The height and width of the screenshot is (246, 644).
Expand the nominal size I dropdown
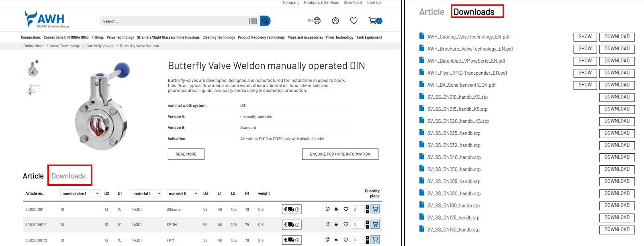80,193
